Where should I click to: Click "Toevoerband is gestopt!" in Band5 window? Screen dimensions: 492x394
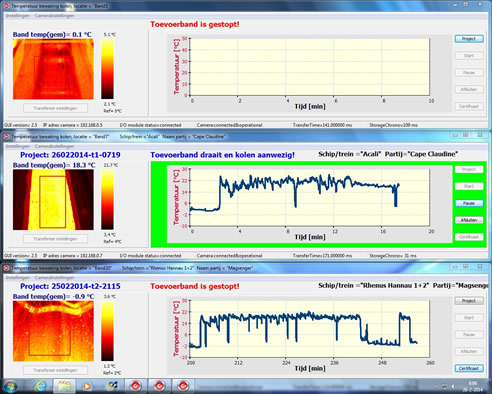tap(195, 24)
